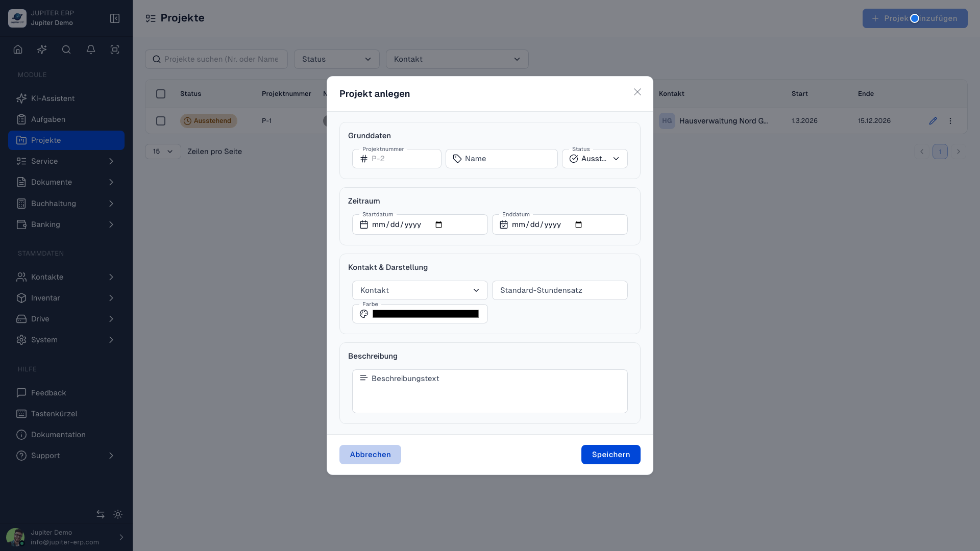Image resolution: width=980 pixels, height=551 pixels.
Task: Open the notifications bell icon
Action: (91, 49)
